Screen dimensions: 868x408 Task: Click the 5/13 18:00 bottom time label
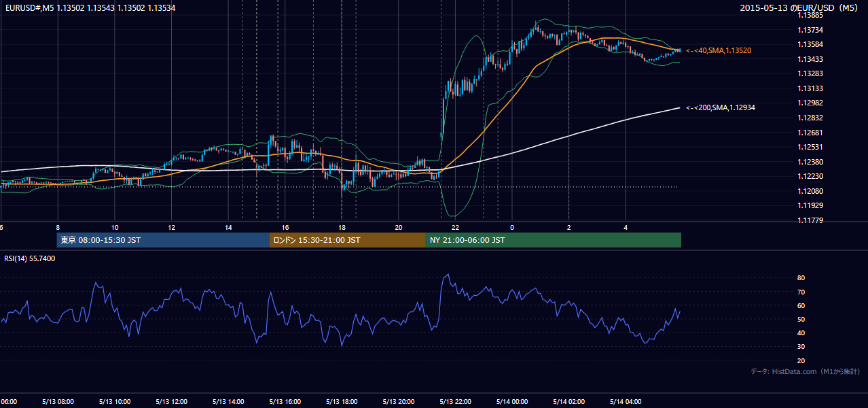342,402
